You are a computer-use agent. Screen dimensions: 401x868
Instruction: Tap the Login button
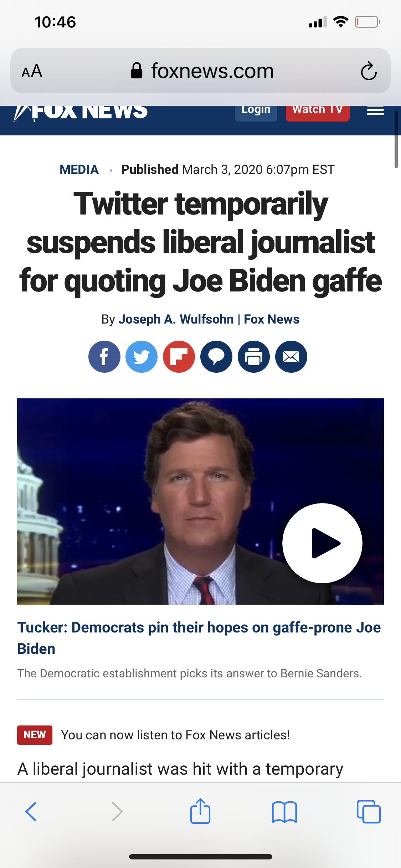[256, 113]
